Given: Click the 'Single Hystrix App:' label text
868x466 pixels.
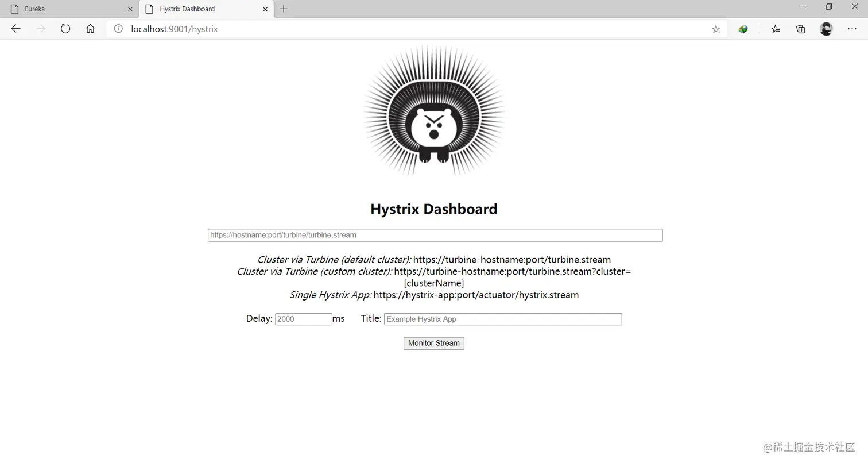Looking at the screenshot, I should [x=331, y=295].
